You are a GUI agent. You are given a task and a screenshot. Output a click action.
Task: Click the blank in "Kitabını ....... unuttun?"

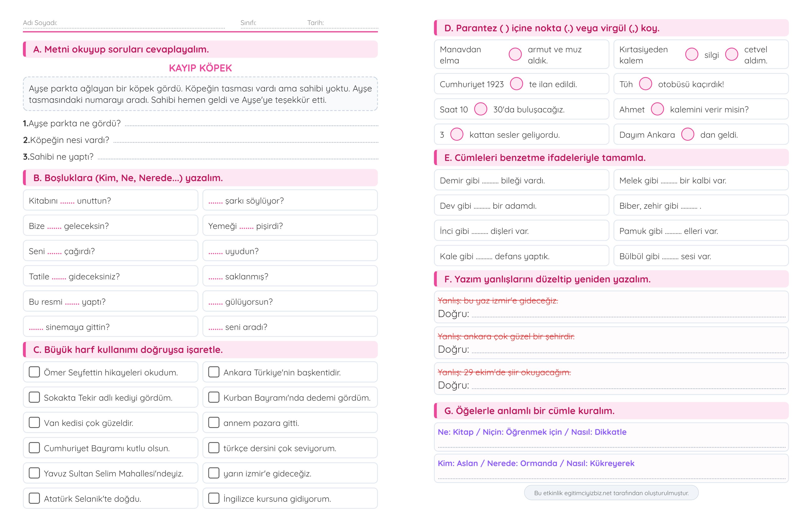[x=67, y=201]
